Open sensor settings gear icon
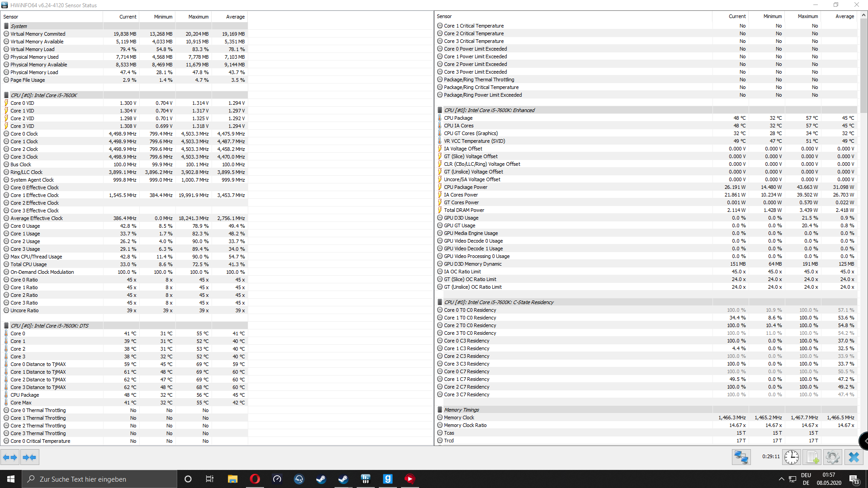868x488 pixels. coord(832,457)
